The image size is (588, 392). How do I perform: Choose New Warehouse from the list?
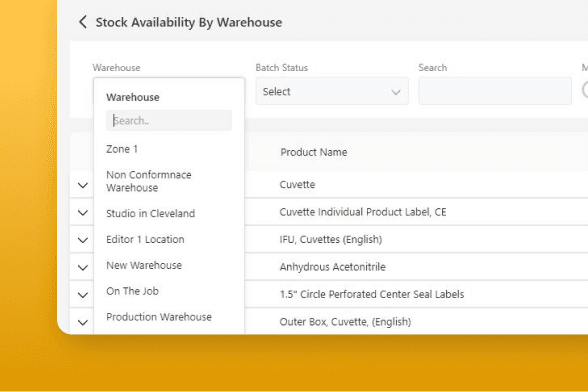click(144, 265)
